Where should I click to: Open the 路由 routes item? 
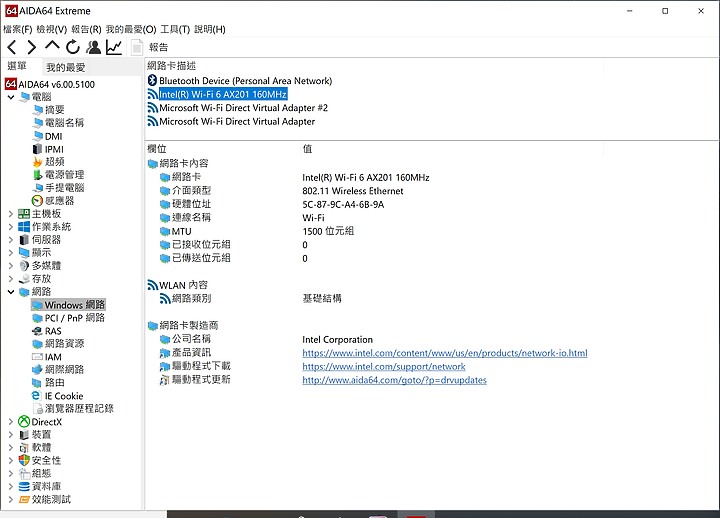pyautogui.click(x=48, y=383)
